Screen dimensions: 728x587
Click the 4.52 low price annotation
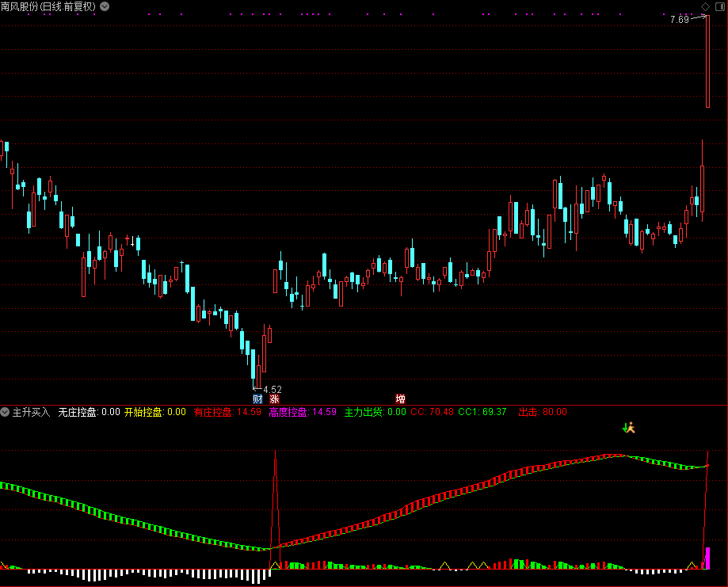[272, 389]
